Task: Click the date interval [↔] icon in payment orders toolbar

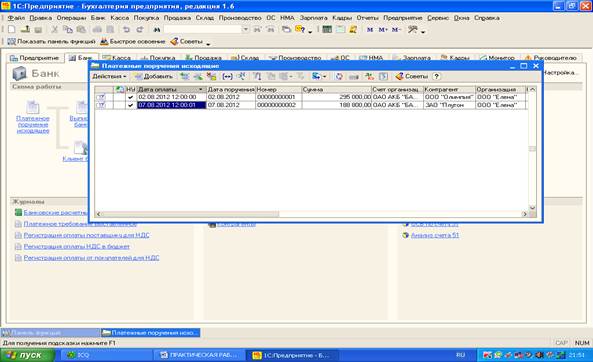Action: pyautogui.click(x=227, y=76)
